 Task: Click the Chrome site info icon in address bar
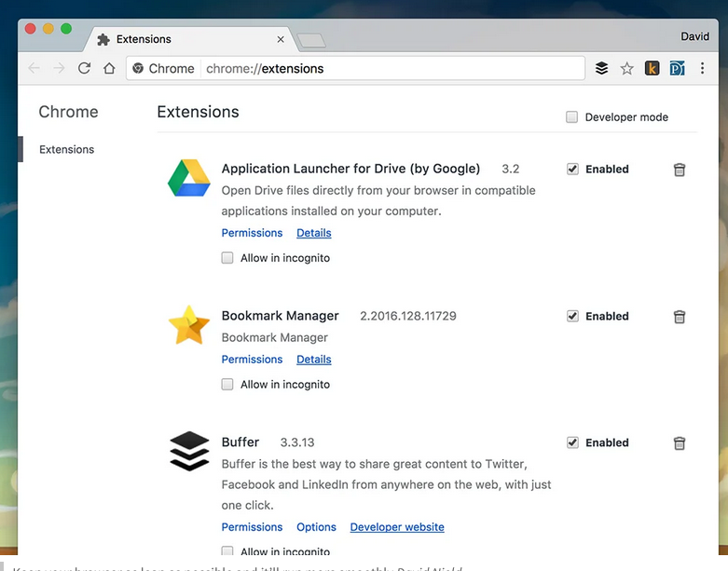138,69
